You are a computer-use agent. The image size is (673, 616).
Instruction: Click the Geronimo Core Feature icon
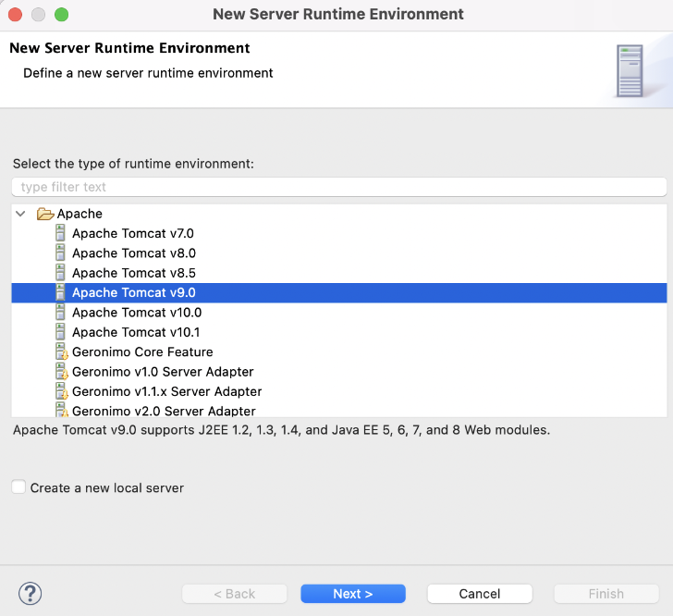[x=62, y=351]
